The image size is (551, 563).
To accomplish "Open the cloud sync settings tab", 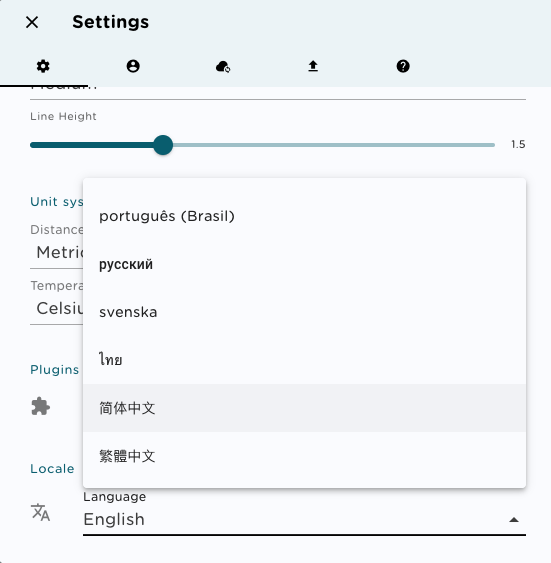I will [223, 66].
